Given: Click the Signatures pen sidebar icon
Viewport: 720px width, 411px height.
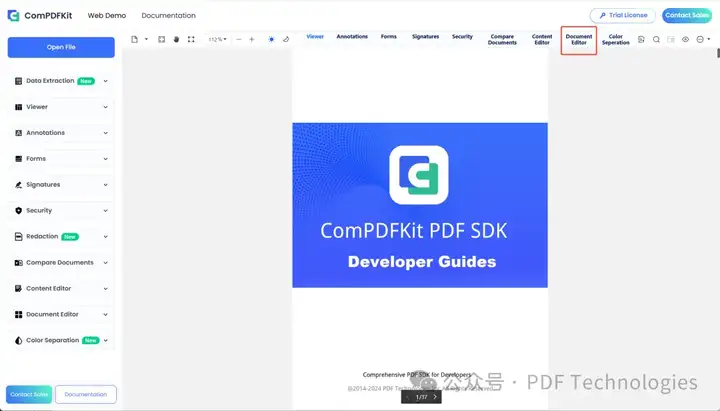Looking at the screenshot, I should 18,185.
